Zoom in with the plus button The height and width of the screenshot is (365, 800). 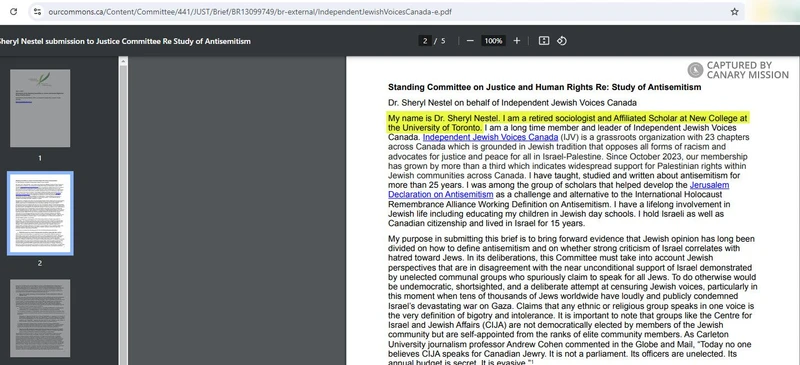516,41
